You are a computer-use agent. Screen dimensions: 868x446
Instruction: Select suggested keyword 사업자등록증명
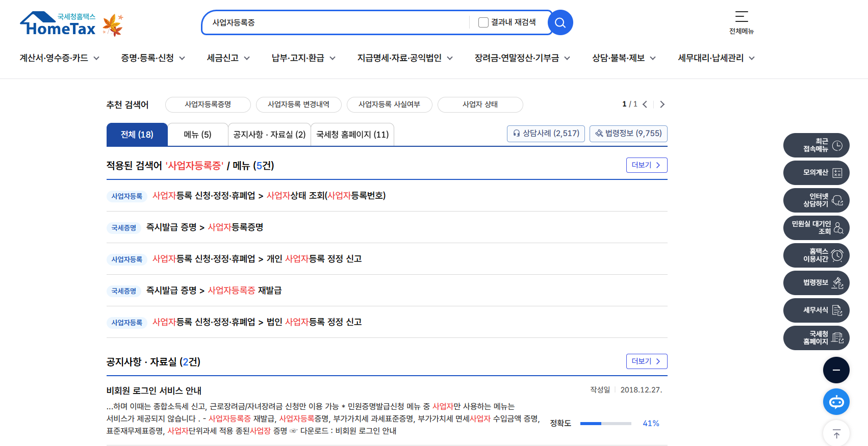208,104
